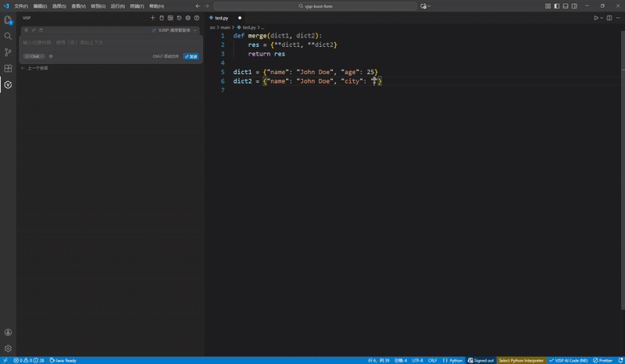Start a new VJSP chat with plus icon
The width and height of the screenshot is (625, 364).
click(152, 17)
